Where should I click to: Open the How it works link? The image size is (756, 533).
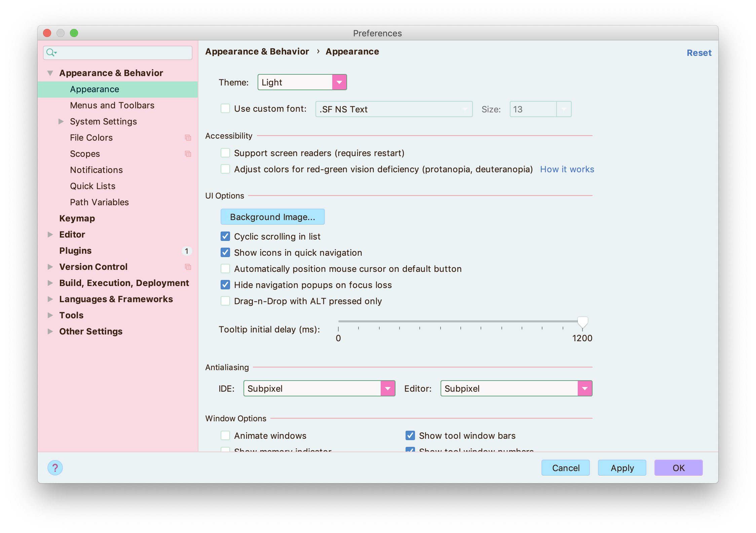(x=567, y=169)
